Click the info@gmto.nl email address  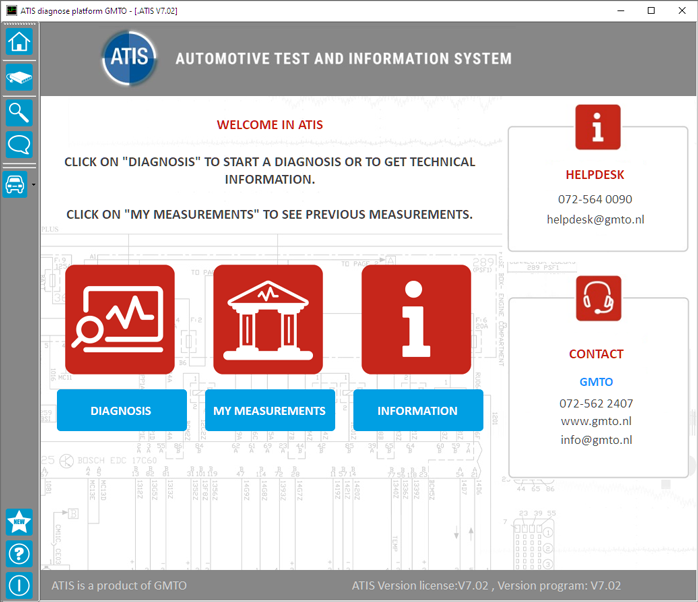click(596, 440)
